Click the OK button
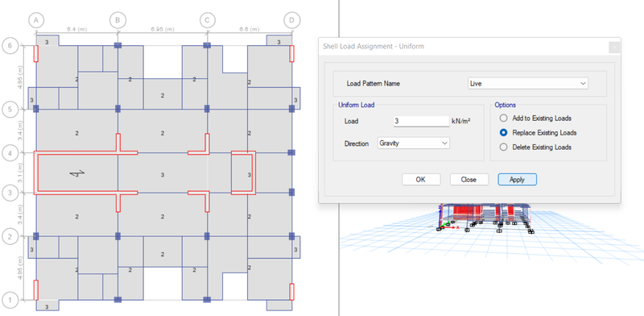The image size is (644, 316). [421, 180]
